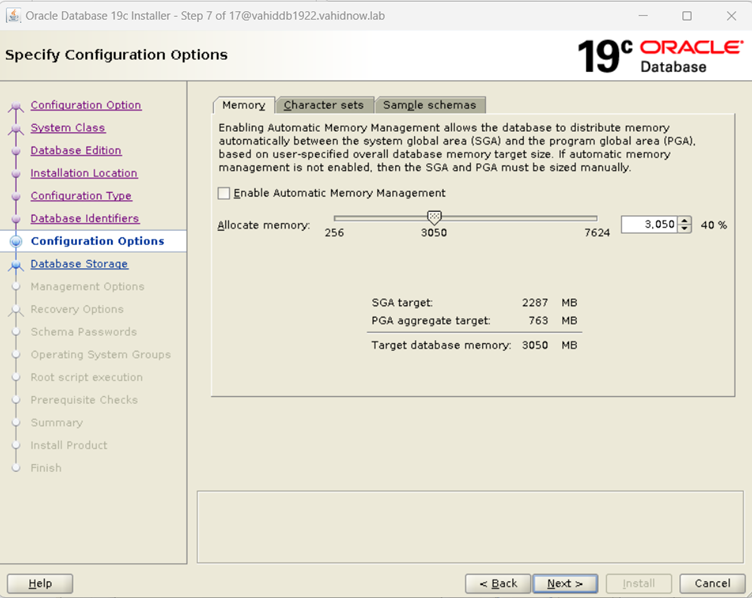
Task: Go back with the Back button
Action: [497, 583]
